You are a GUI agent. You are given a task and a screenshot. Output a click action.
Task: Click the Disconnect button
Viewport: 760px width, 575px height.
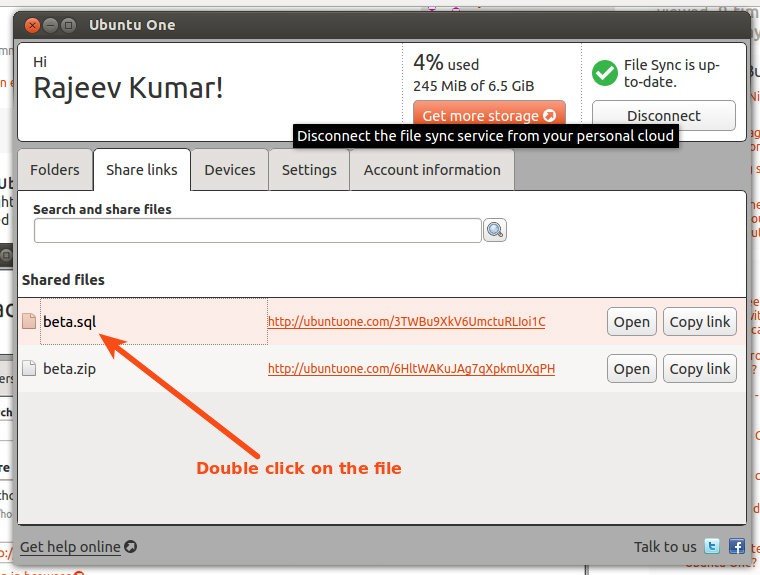(663, 115)
